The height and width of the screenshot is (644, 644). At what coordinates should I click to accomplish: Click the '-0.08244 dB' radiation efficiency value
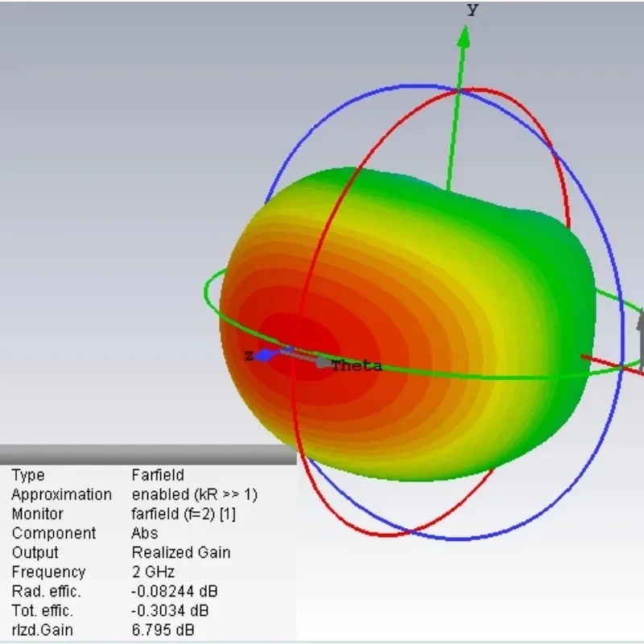point(175,592)
